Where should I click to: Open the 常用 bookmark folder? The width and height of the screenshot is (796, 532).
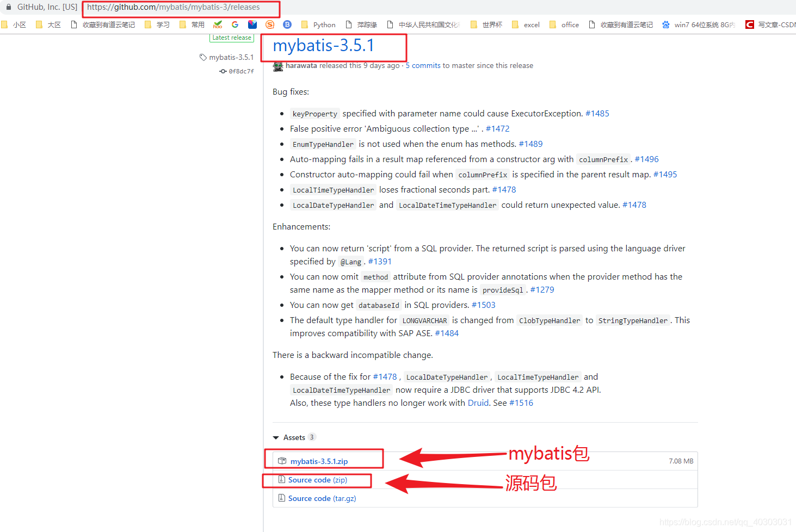[x=192, y=24]
